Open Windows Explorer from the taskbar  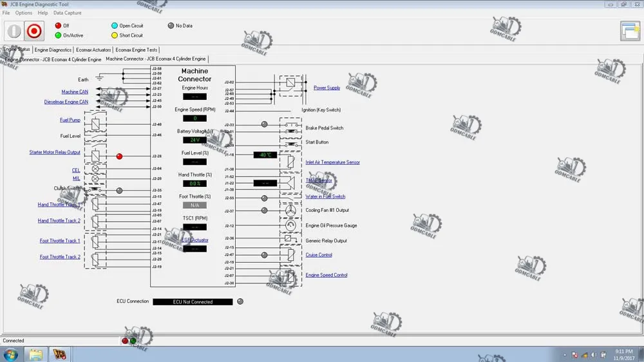pos(35,354)
